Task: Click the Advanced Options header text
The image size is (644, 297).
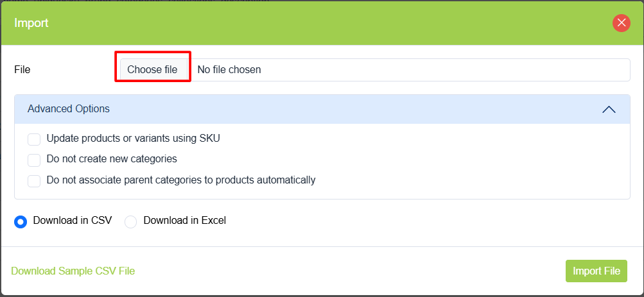Action: click(x=69, y=109)
